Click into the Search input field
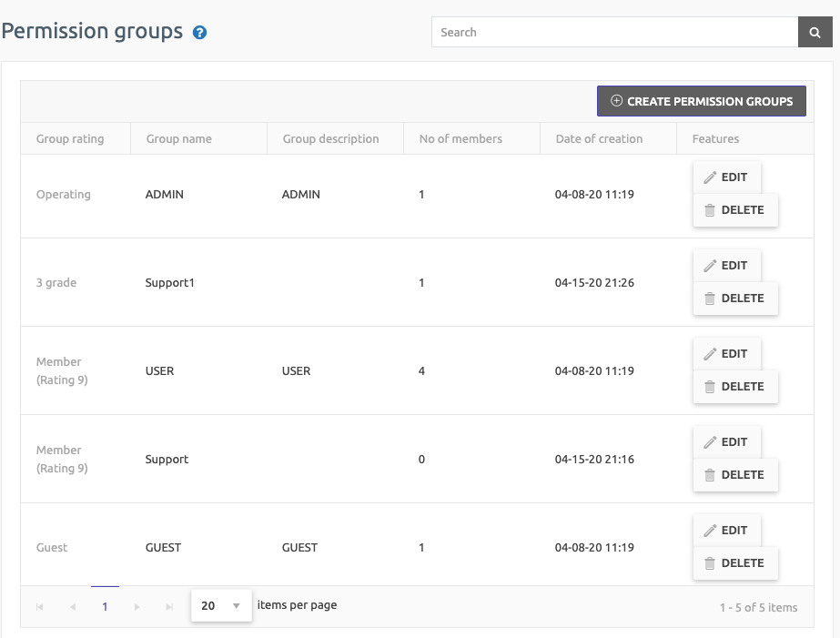The image size is (840, 638). (x=614, y=33)
